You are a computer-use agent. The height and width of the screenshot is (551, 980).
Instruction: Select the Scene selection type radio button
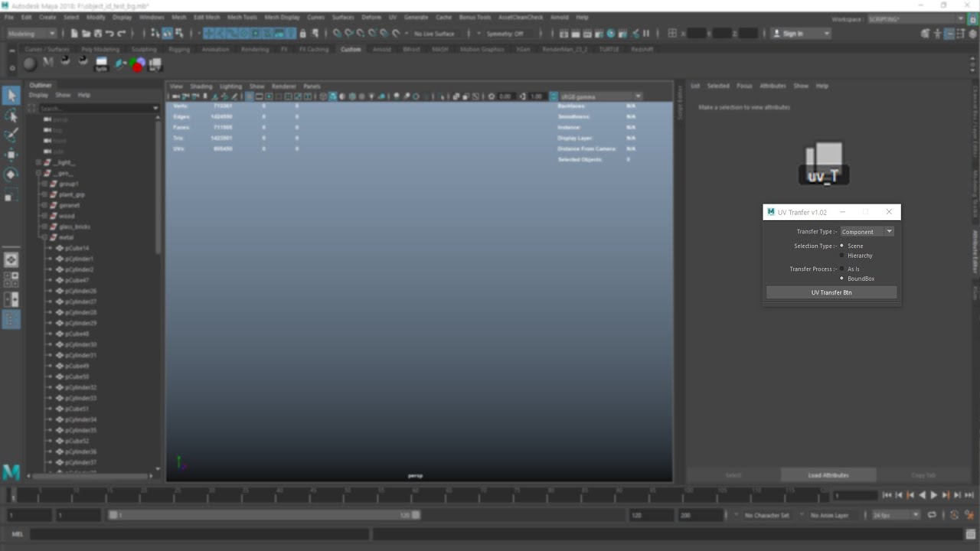click(x=842, y=246)
